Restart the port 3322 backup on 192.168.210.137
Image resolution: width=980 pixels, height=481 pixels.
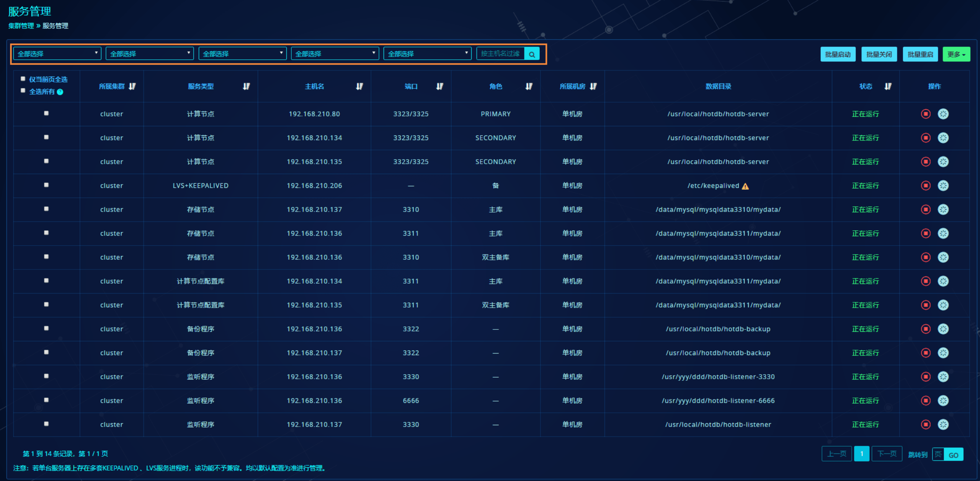coord(943,353)
